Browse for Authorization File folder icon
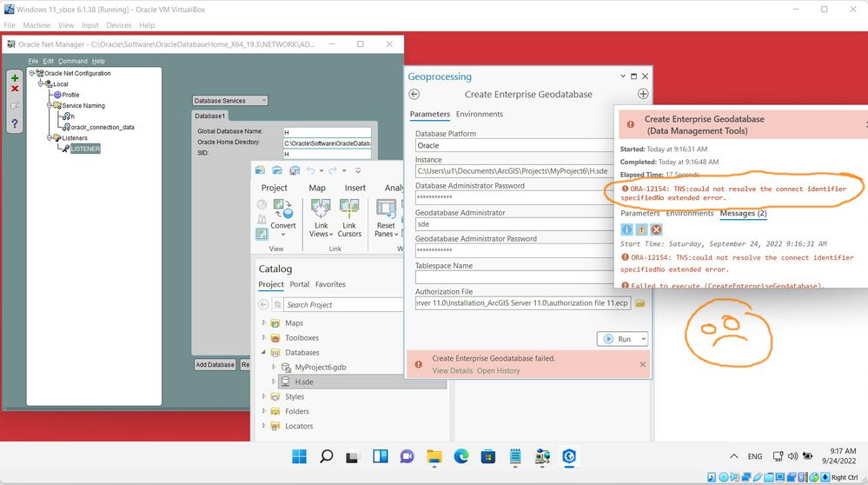This screenshot has height=485, width=868. click(640, 303)
